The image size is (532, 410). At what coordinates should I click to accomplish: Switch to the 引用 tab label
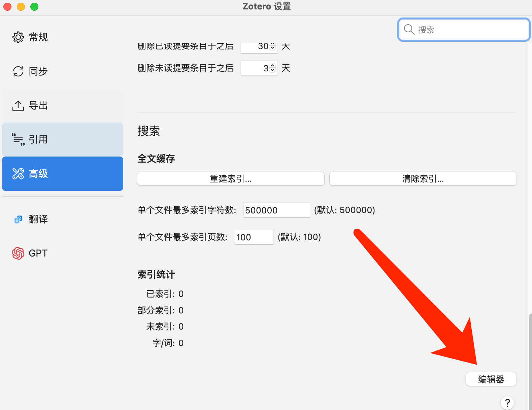coord(38,139)
